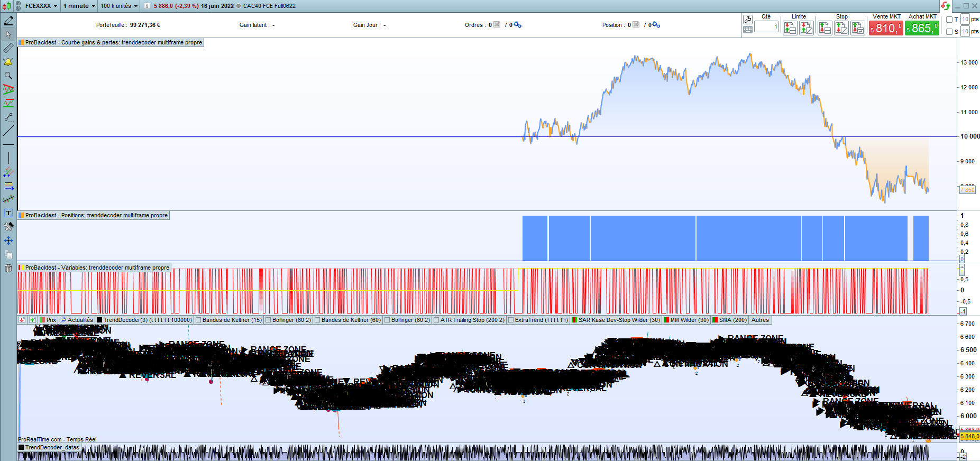980x461 pixels.
Task: Click the red down-arrow indicator button
Action: click(22, 320)
